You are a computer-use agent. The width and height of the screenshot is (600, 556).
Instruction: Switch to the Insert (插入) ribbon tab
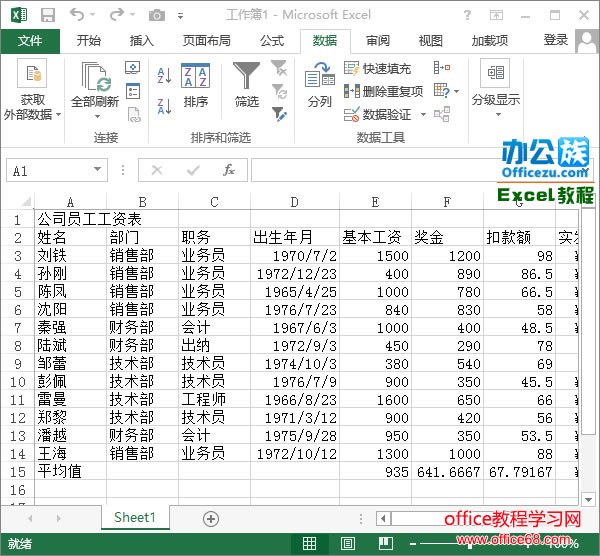[142, 41]
